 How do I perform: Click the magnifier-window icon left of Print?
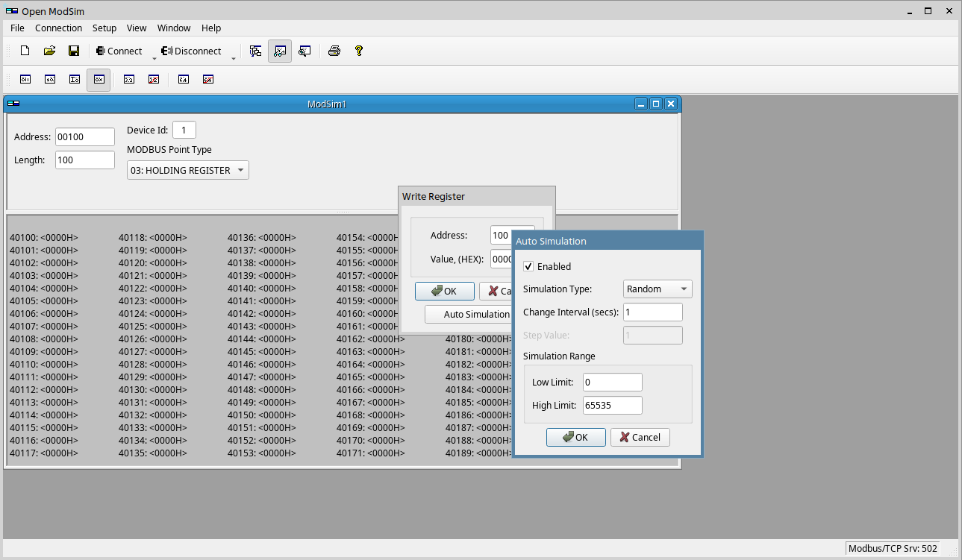point(304,51)
